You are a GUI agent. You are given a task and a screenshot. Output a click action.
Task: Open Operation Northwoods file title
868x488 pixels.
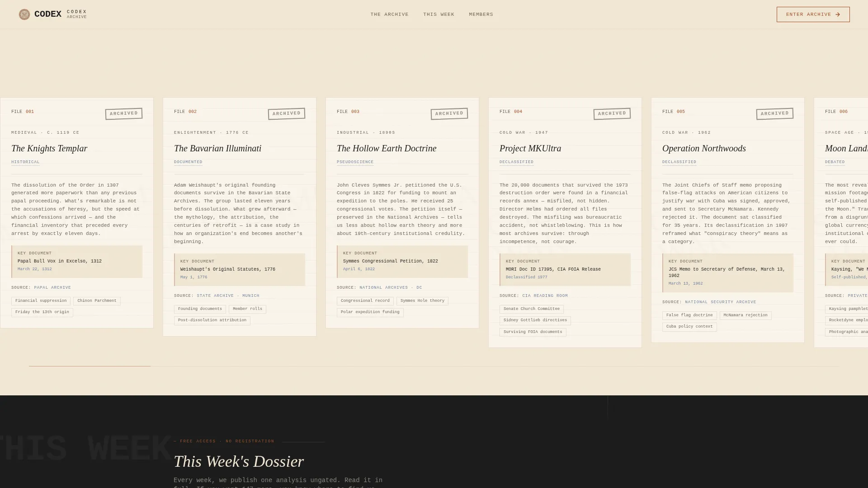(x=704, y=148)
